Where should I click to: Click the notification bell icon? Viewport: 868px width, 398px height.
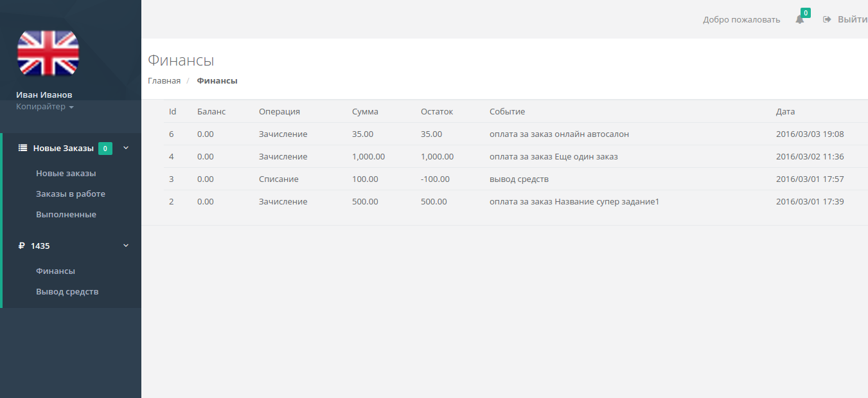point(799,20)
